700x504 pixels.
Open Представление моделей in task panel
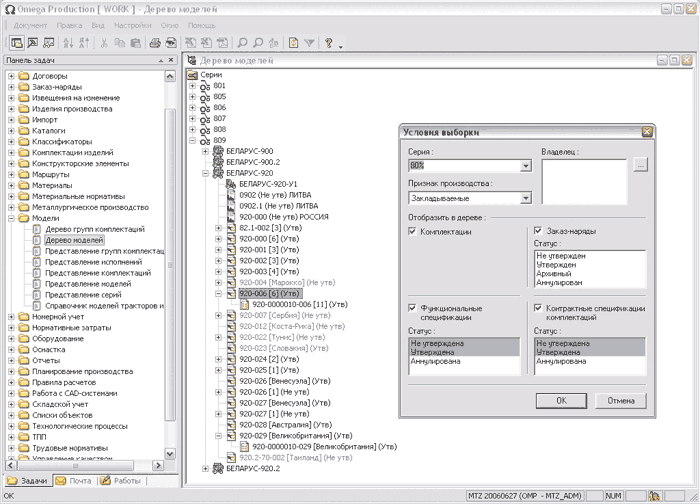pyautogui.click(x=88, y=284)
